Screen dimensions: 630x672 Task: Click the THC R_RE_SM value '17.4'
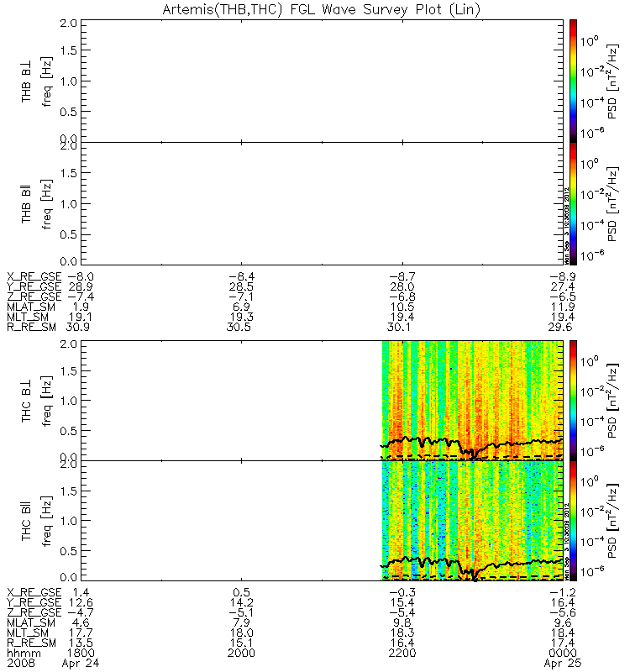pyautogui.click(x=563, y=643)
